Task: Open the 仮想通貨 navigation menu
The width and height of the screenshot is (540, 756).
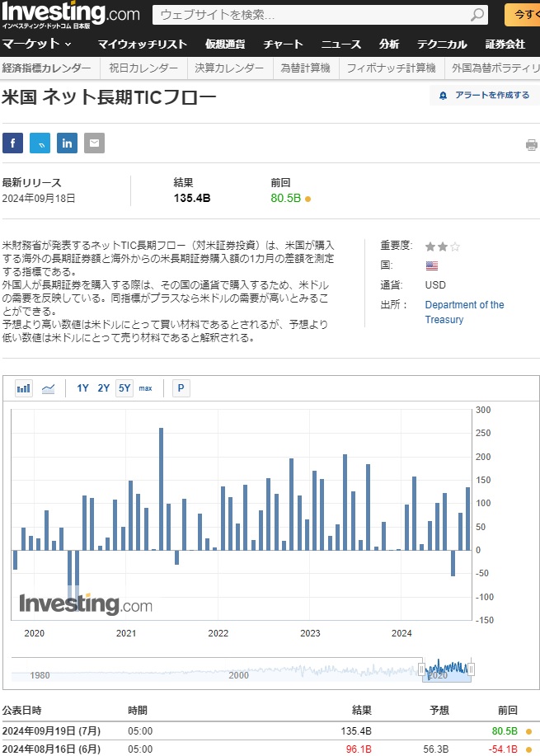Action: coord(225,45)
